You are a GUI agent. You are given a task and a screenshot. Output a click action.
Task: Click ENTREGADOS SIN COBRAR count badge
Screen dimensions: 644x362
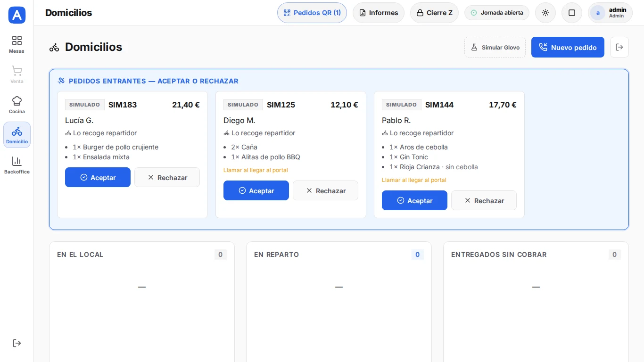pyautogui.click(x=614, y=255)
